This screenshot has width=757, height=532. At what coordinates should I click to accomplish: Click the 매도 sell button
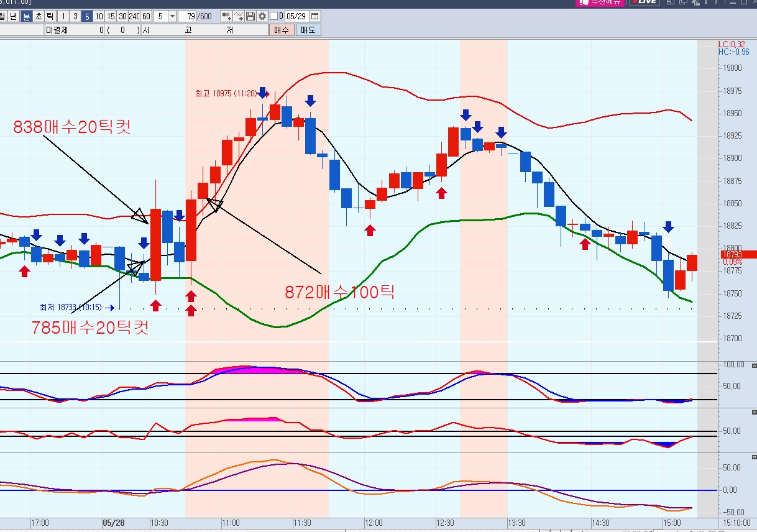pyautogui.click(x=308, y=30)
